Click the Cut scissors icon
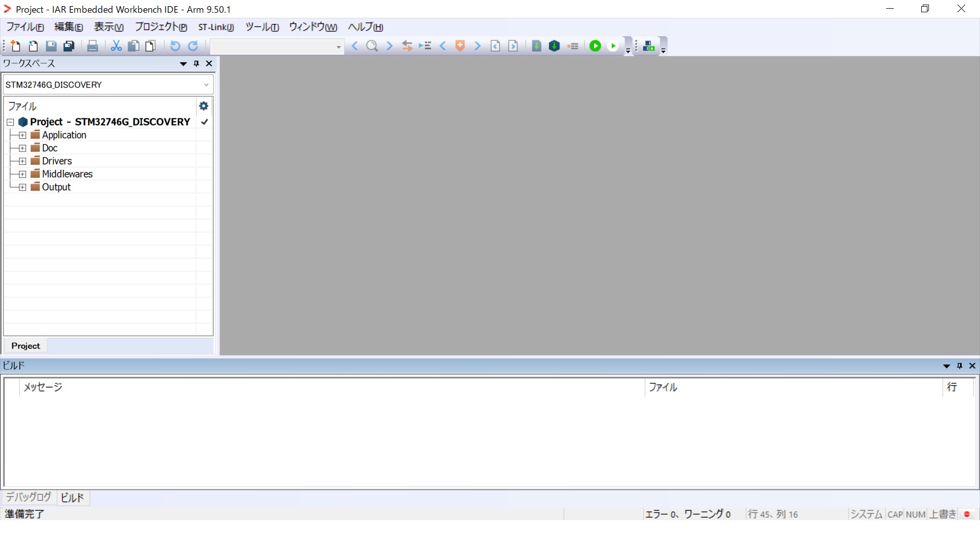The image size is (980, 538). click(116, 46)
